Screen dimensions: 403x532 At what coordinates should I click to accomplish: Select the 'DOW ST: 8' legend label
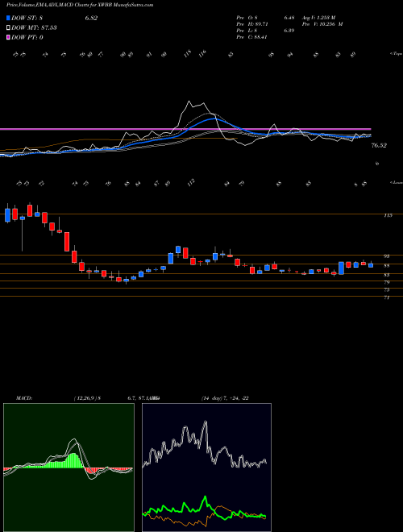click(27, 19)
